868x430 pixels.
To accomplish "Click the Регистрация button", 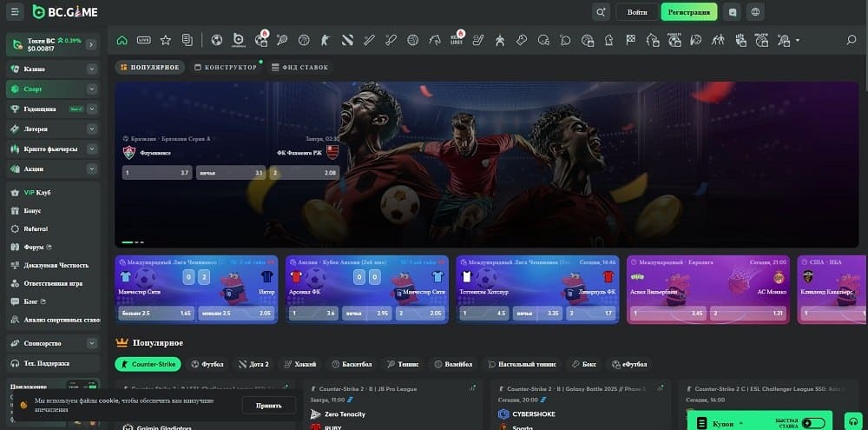I will 688,11.
